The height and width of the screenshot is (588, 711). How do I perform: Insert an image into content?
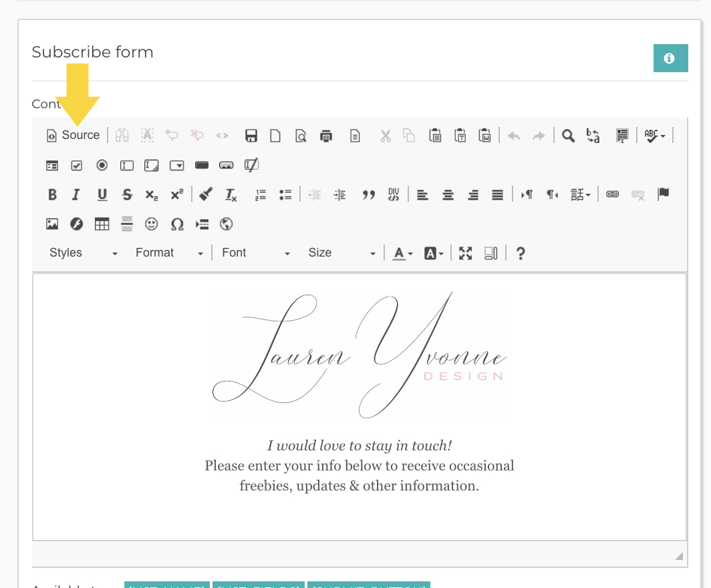pyautogui.click(x=52, y=224)
